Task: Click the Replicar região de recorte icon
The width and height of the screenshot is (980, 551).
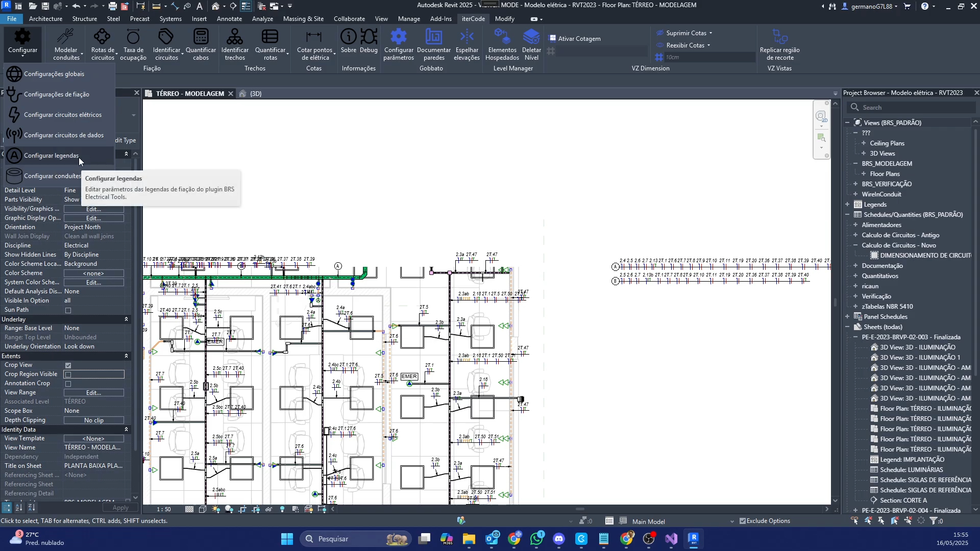Action: (x=779, y=38)
